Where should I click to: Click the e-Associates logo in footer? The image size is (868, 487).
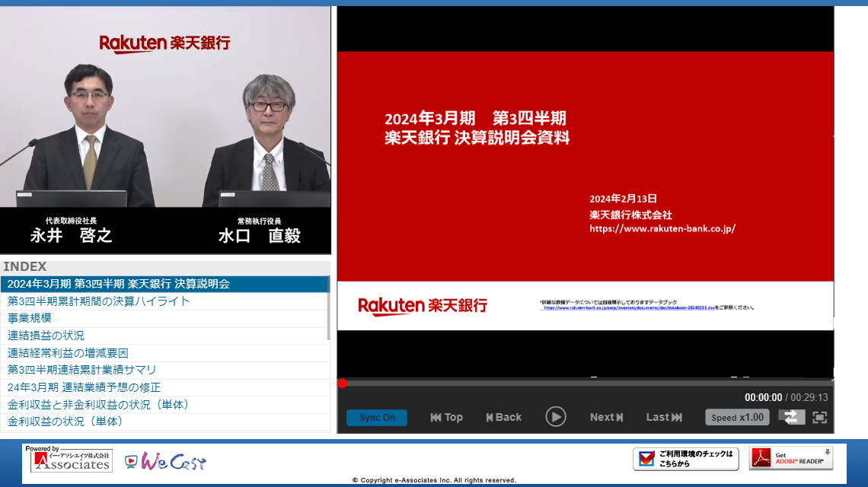click(x=69, y=460)
